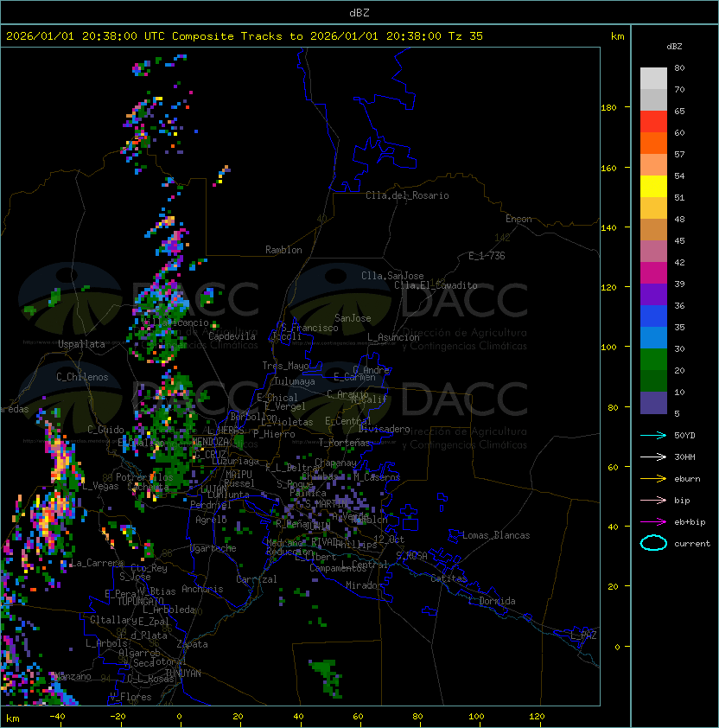
Task: Click the 'Catitas' map label
Action: [449, 578]
